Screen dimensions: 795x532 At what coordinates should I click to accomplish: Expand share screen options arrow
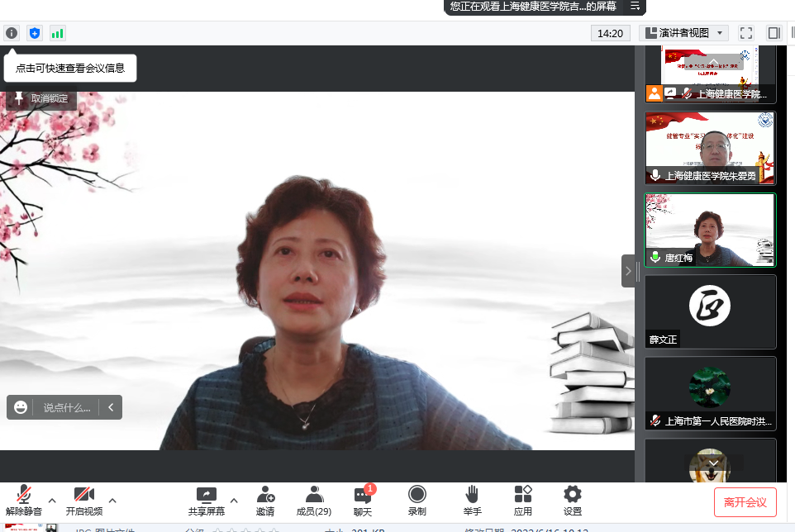pos(234,501)
